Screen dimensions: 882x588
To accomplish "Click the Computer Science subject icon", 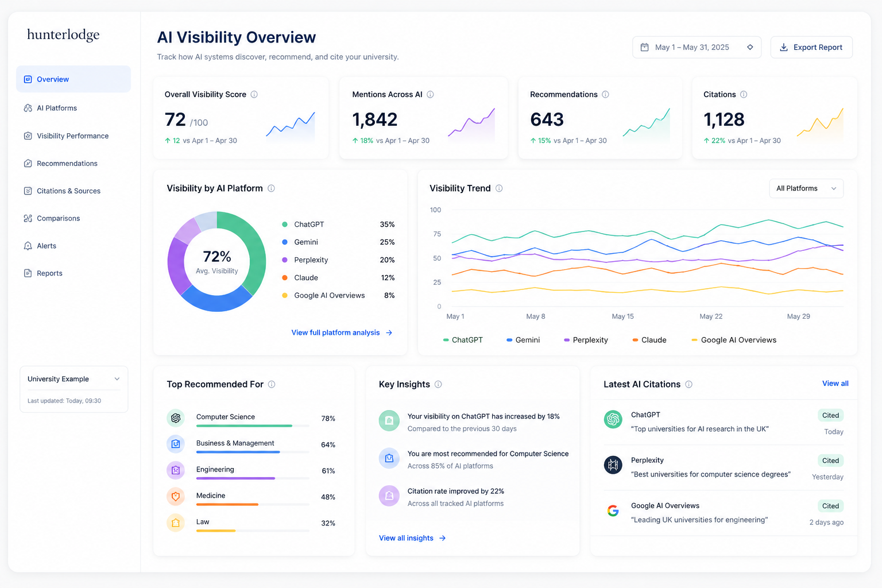I will pos(176,418).
